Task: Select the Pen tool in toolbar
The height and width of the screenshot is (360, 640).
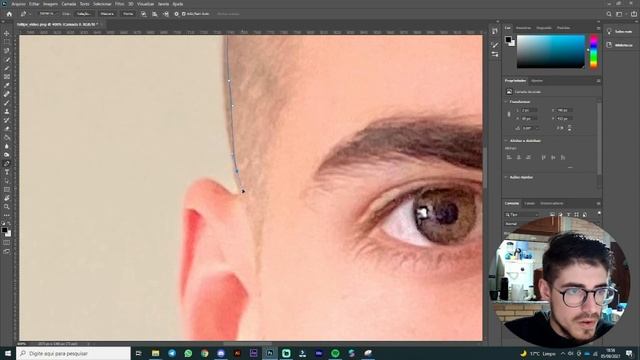Action: [7, 164]
